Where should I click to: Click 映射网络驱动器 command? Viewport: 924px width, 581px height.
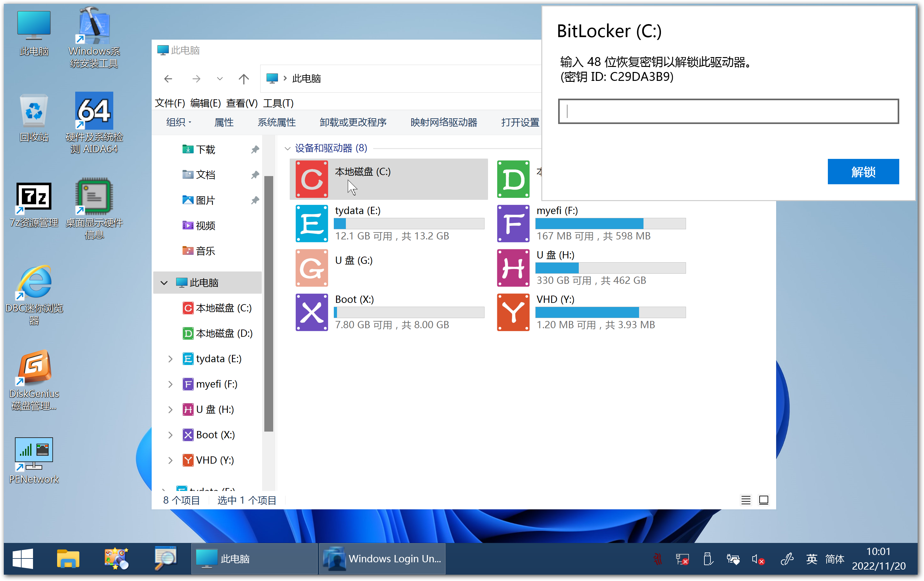(x=444, y=122)
